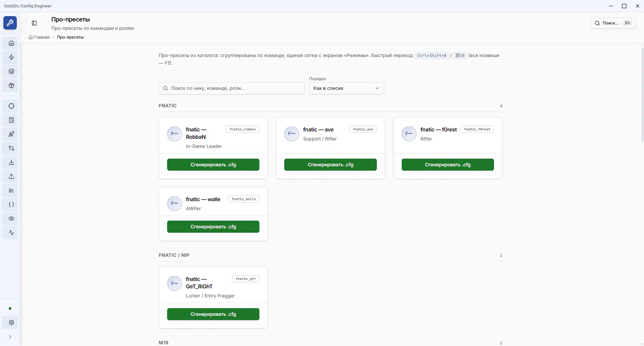Close the GoldSrc Config Engineer window
Image resolution: width=644 pixels, height=346 pixels.
point(638,6)
